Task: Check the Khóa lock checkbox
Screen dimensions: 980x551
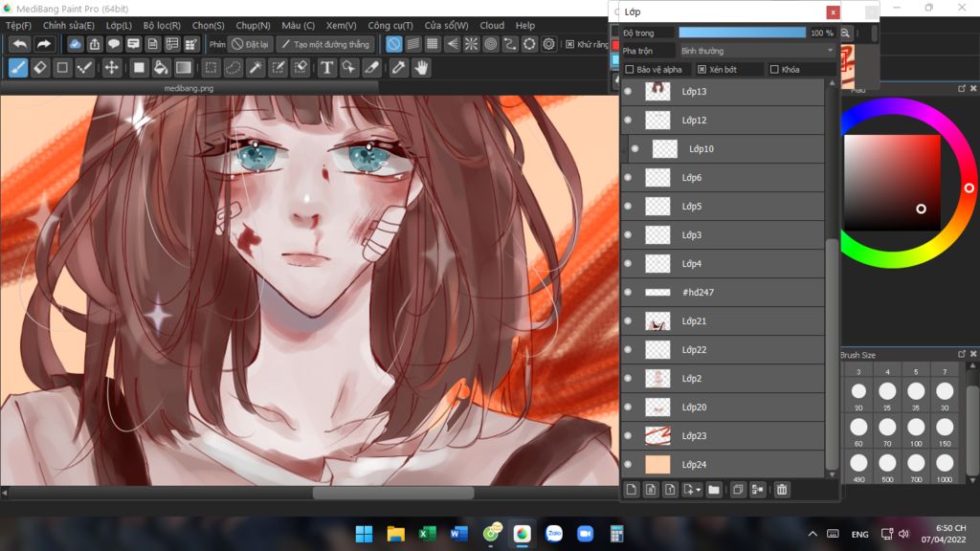Action: click(774, 69)
